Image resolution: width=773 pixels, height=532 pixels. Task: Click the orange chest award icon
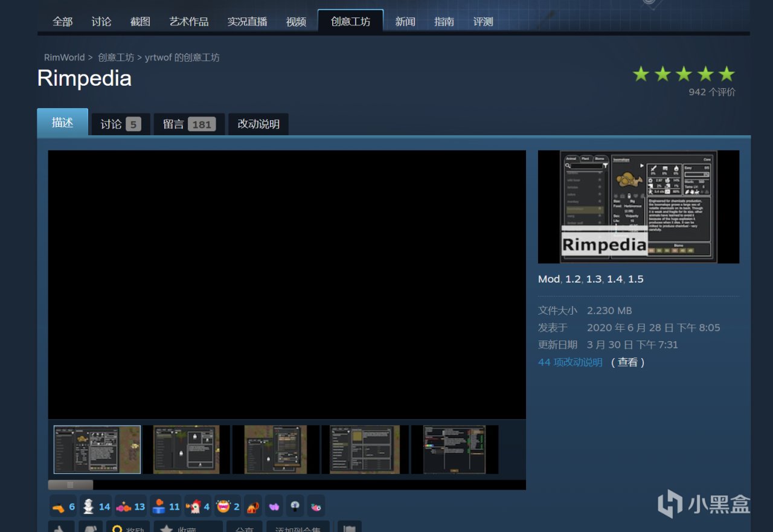coord(253,506)
